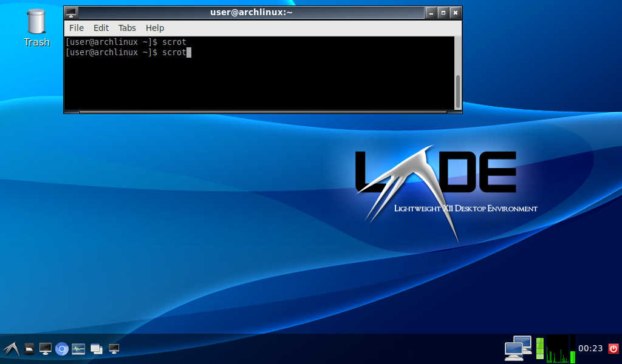Image resolution: width=622 pixels, height=364 pixels.
Task: Open the Edit menu in terminal
Action: [x=101, y=28]
